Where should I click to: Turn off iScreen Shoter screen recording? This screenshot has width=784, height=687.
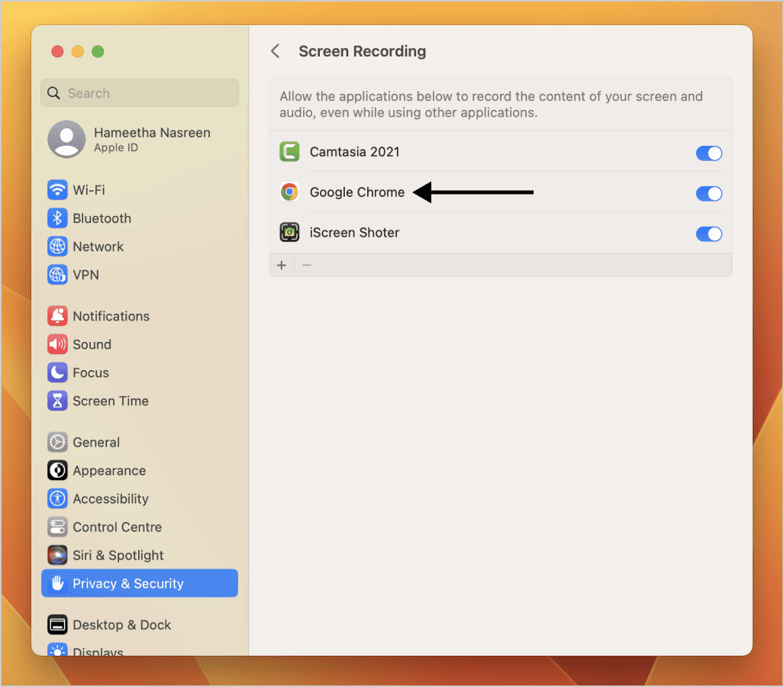pos(709,234)
